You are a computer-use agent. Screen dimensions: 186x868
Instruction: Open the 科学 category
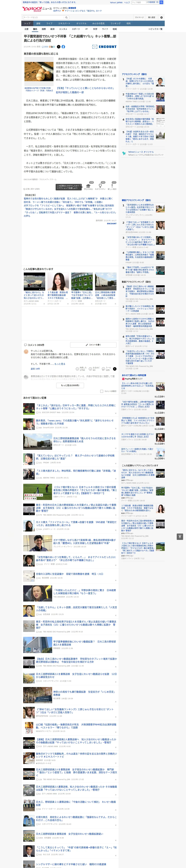95,29
